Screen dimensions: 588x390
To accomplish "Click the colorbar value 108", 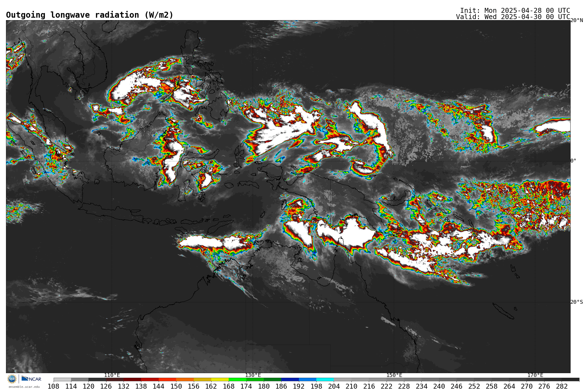I will (x=54, y=386).
